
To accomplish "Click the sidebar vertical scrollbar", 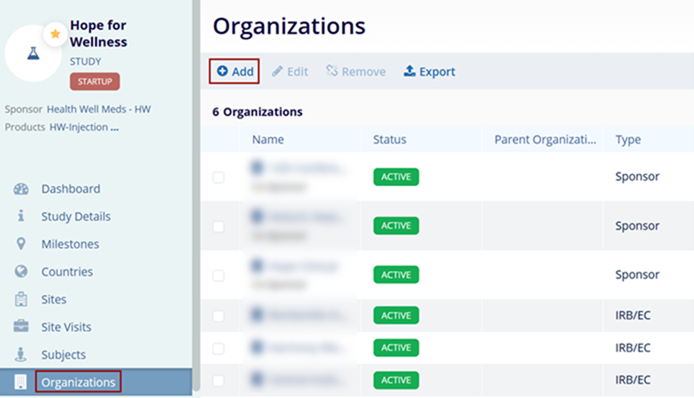I will 196,195.
